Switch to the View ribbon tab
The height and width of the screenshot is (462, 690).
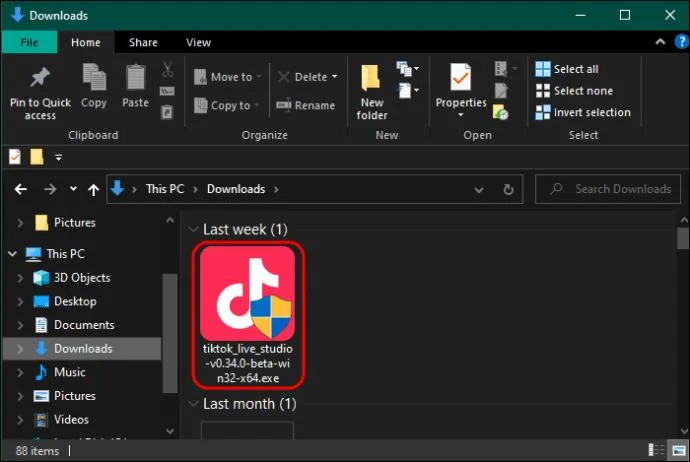pyautogui.click(x=198, y=42)
